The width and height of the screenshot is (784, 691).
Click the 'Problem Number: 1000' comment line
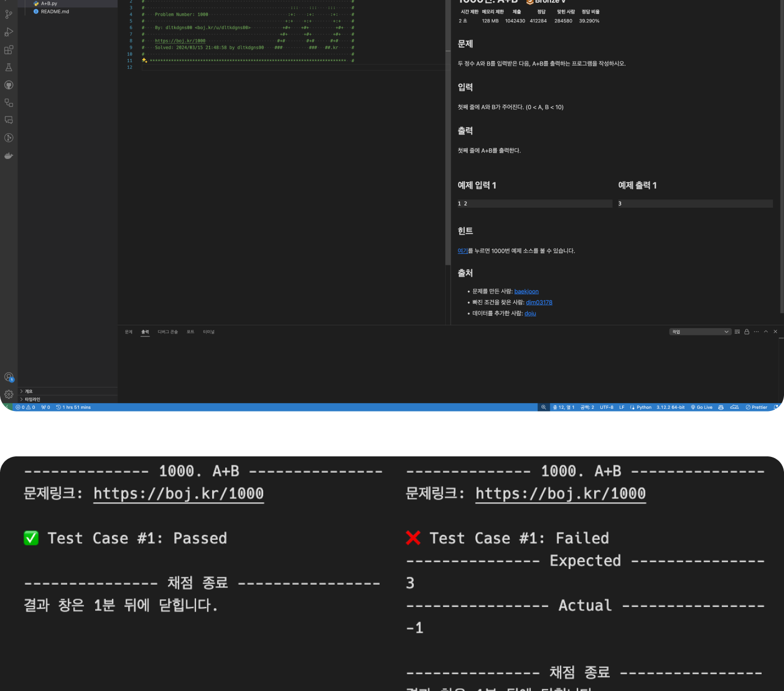tap(181, 15)
